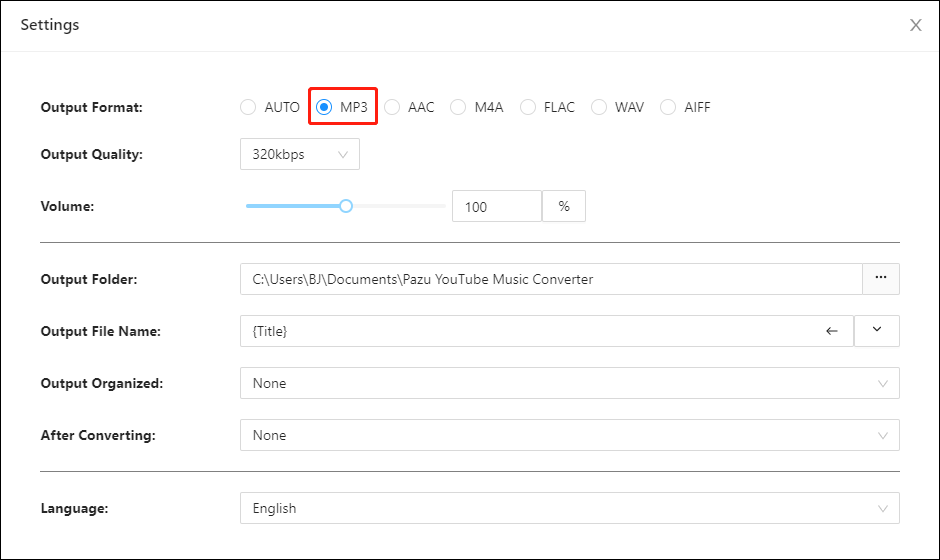This screenshot has height=560, width=940.
Task: Click the {Title} file name field
Action: click(547, 331)
